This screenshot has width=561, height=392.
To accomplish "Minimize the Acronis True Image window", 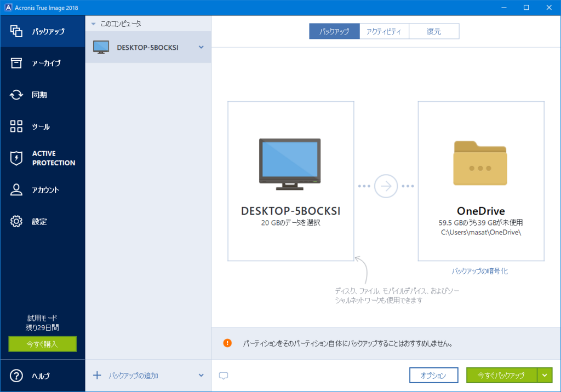I will click(504, 8).
